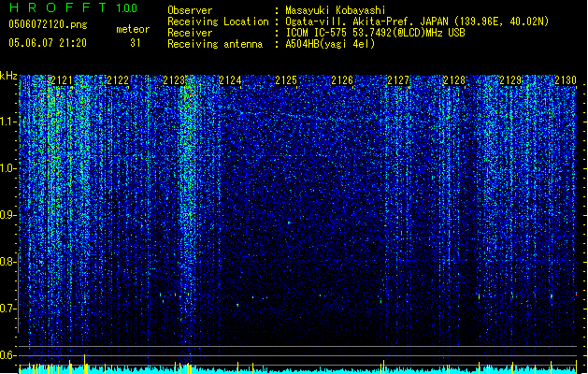Click the 2129 time marker
Viewport: 588px width, 374px height.
coord(510,80)
